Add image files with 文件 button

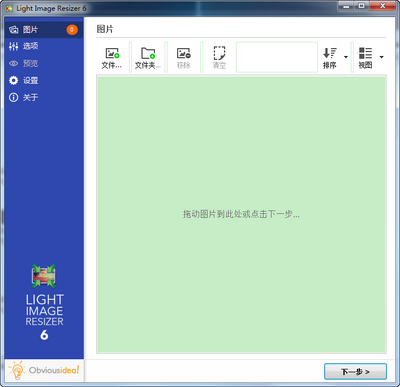(112, 58)
